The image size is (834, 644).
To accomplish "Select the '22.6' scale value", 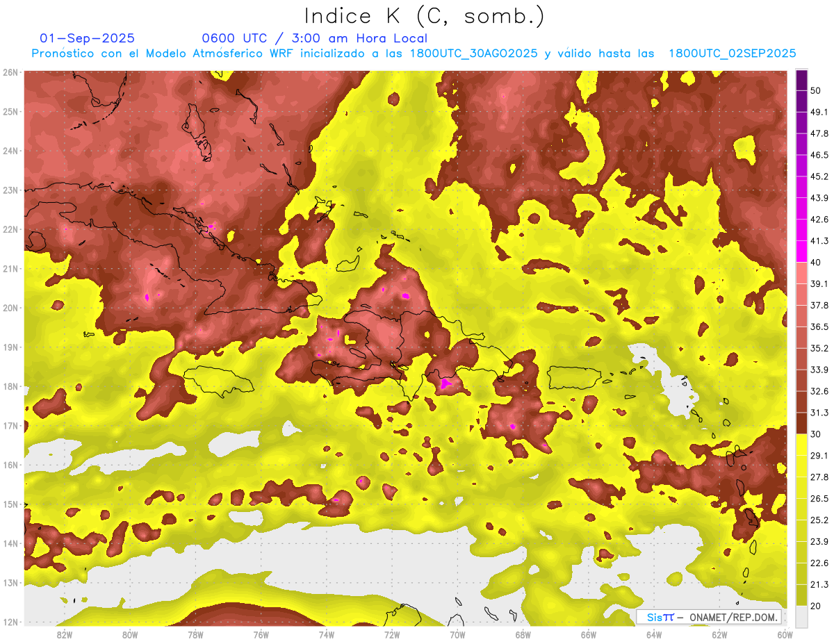I will 819,563.
